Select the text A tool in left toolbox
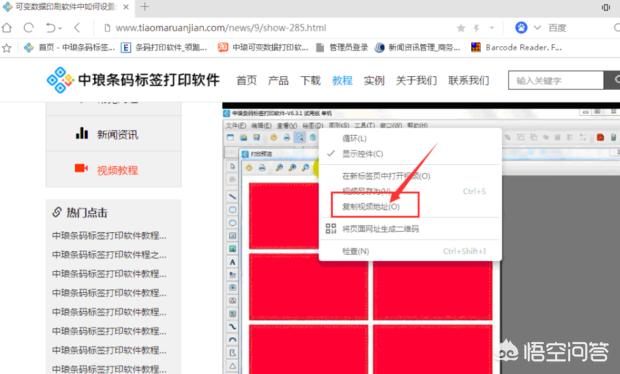The height and width of the screenshot is (374, 620). [232, 262]
